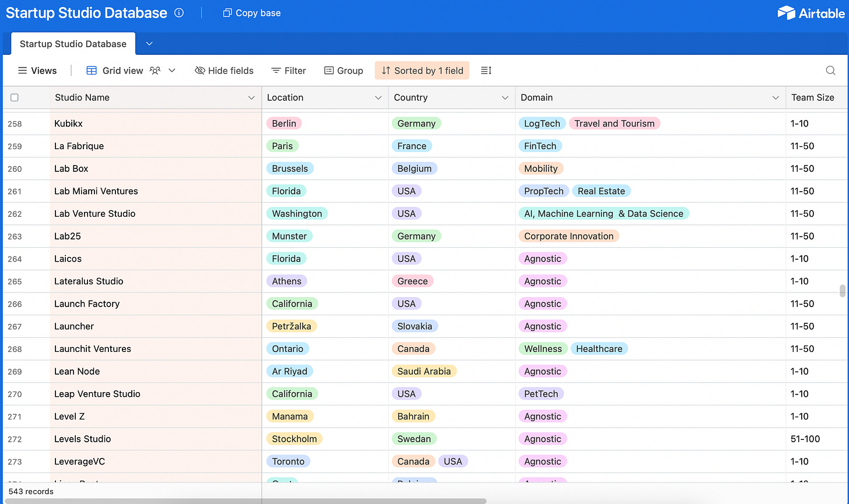This screenshot has width=849, height=504.
Task: Open the Location column dropdown
Action: (378, 98)
